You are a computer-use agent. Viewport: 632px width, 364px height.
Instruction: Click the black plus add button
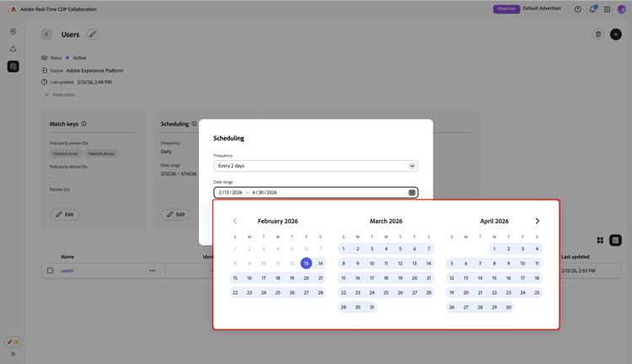coord(615,35)
